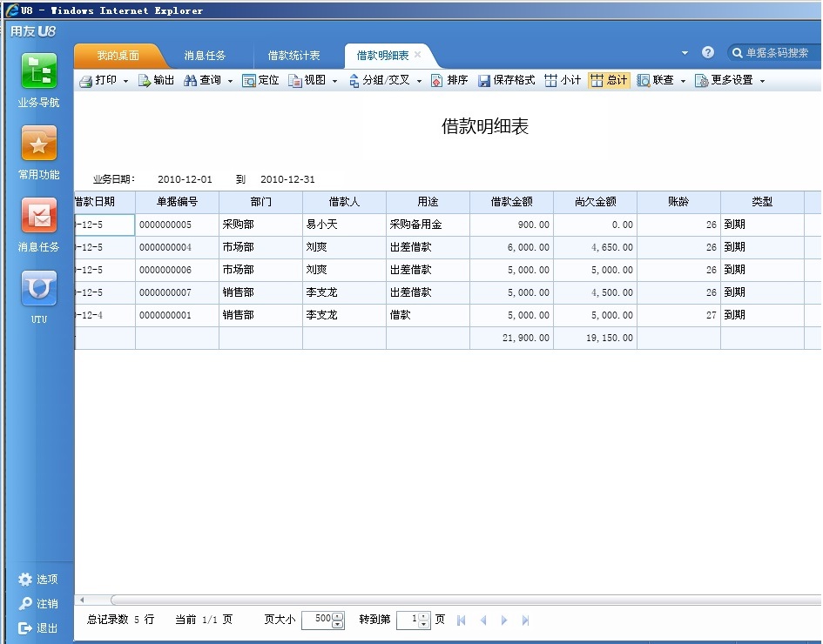Viewport: 823px width, 644px height.
Task: Expand 联查 dropdown arrow
Action: tap(683, 81)
